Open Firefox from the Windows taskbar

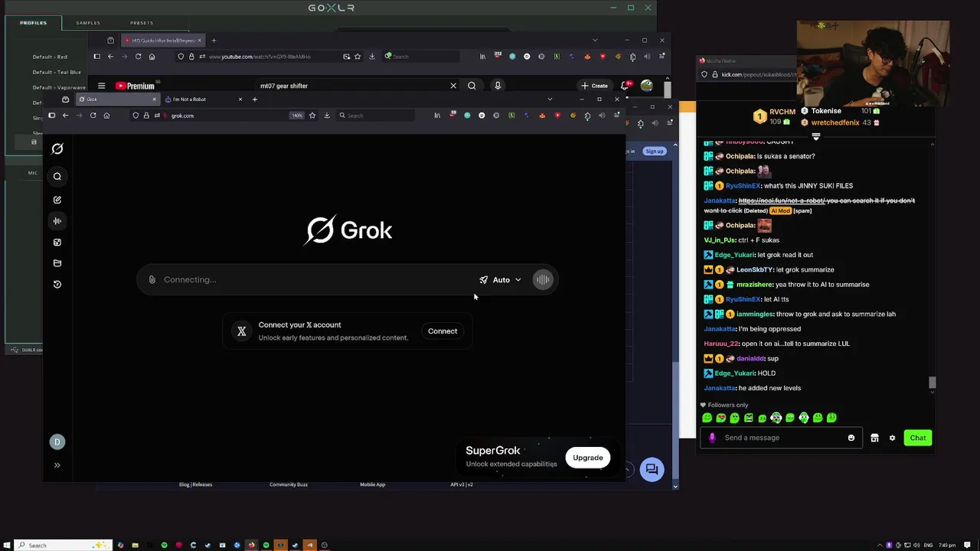pyautogui.click(x=251, y=545)
